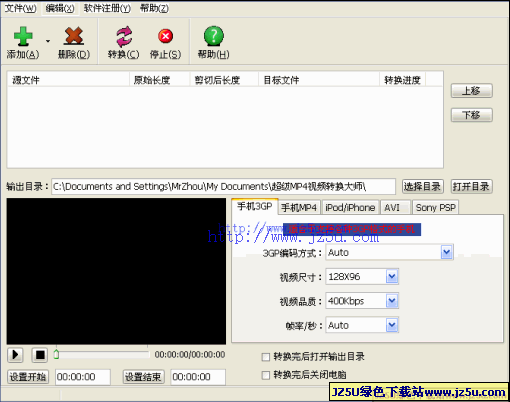
Task: Expand the 视频尺寸 128X96 dropdown
Action: 392,276
